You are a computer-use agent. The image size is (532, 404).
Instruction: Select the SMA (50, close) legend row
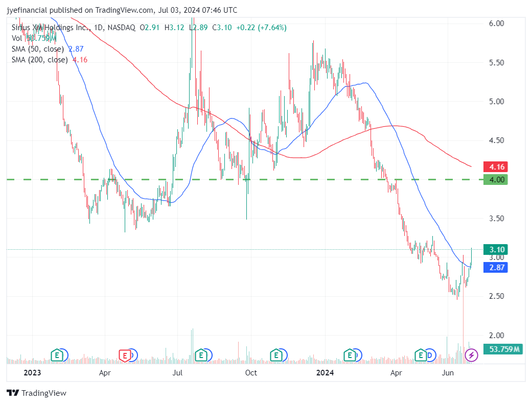(48, 49)
